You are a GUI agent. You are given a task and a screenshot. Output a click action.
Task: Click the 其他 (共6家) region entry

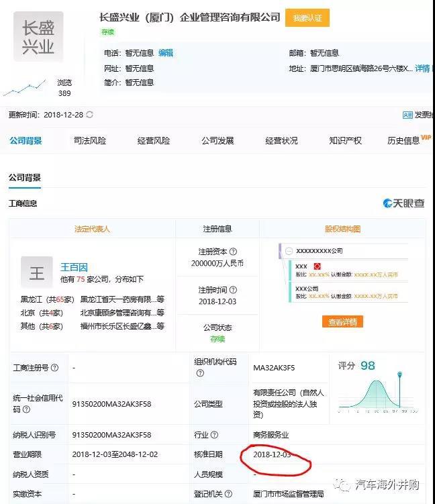click(x=42, y=326)
